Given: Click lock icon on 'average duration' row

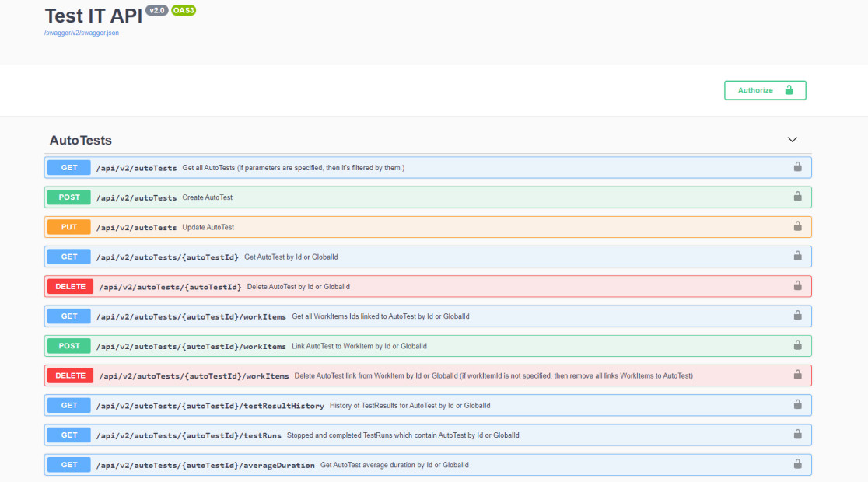Looking at the screenshot, I should point(798,464).
